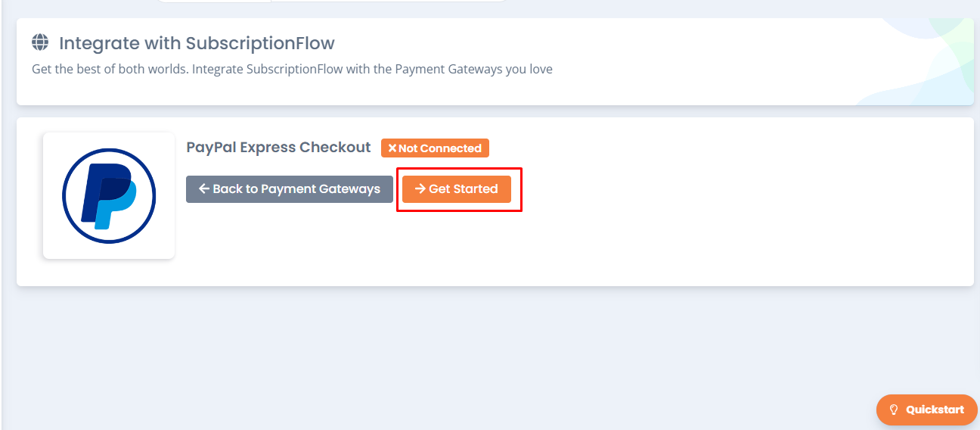Image resolution: width=980 pixels, height=430 pixels.
Task: Go back to Payment Gateways
Action: pyautogui.click(x=290, y=189)
